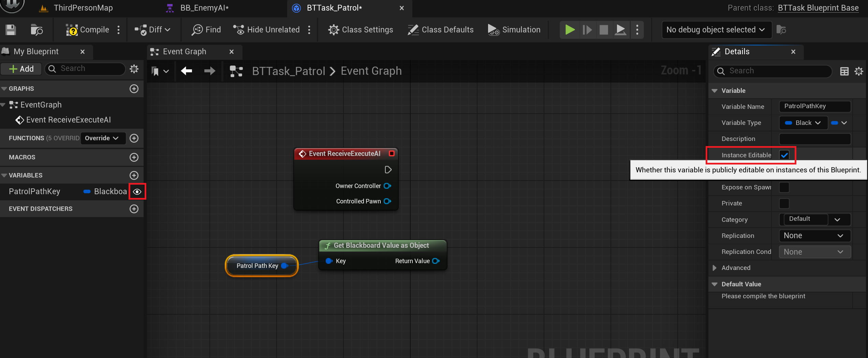868x358 pixels.
Task: Select the Patrol Path Key variable node
Action: click(262, 266)
